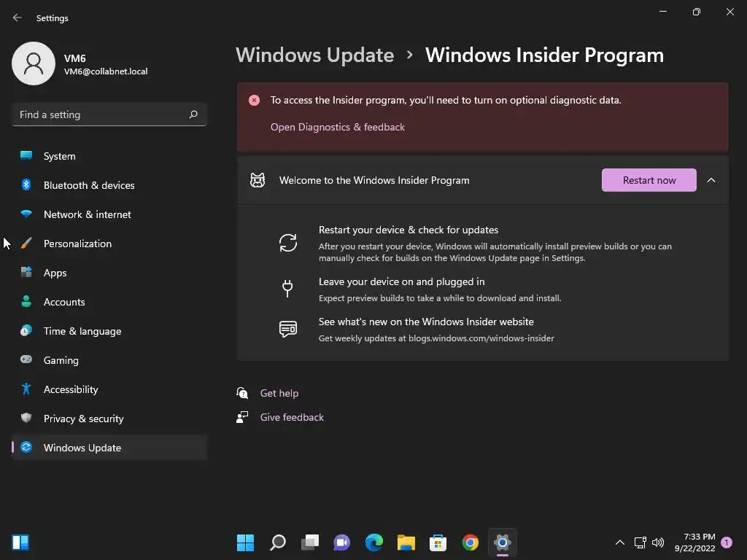This screenshot has width=747, height=560.
Task: Click the red error icon in the banner
Action: (x=255, y=100)
